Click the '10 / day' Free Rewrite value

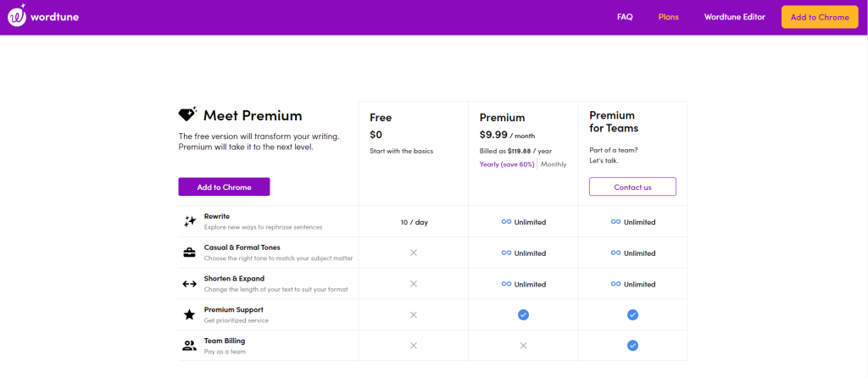click(x=414, y=223)
